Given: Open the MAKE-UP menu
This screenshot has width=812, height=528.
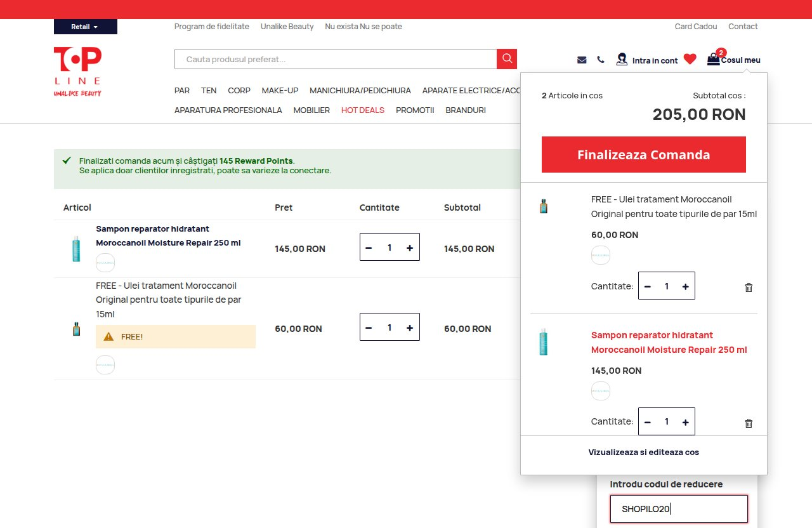Looking at the screenshot, I should 280,90.
